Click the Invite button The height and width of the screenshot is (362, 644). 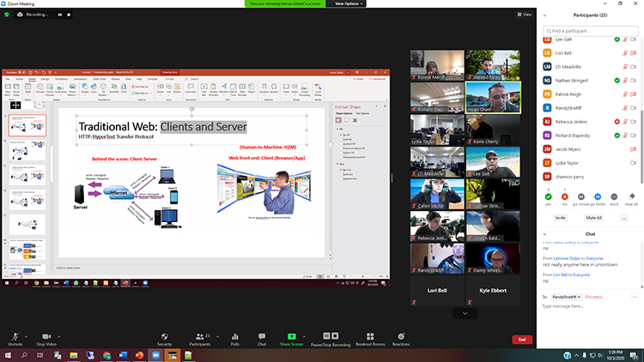(x=560, y=218)
